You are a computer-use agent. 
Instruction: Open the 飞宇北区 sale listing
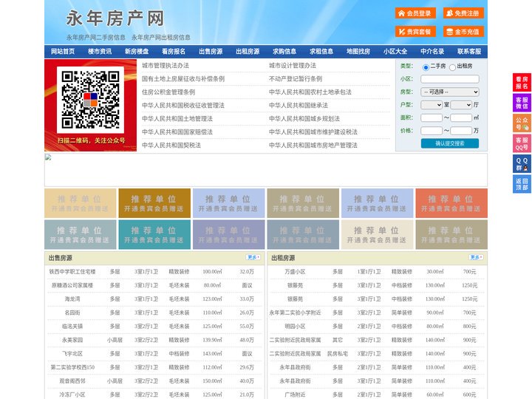click(72, 353)
